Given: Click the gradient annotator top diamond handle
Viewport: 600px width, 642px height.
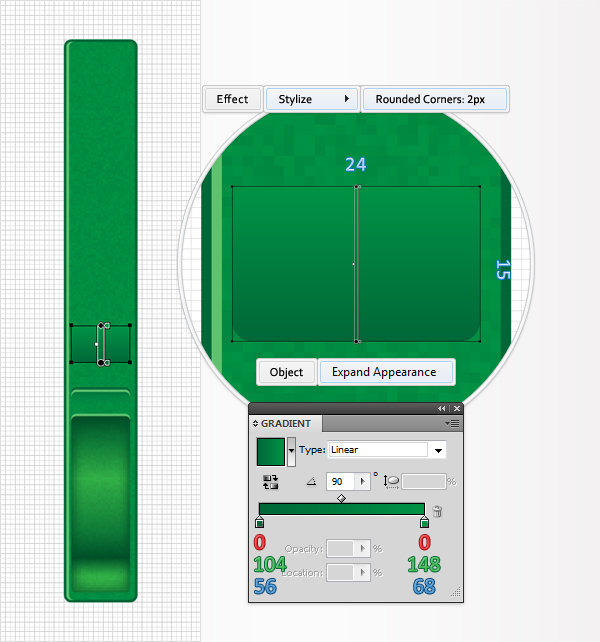Looking at the screenshot, I should tap(101, 326).
